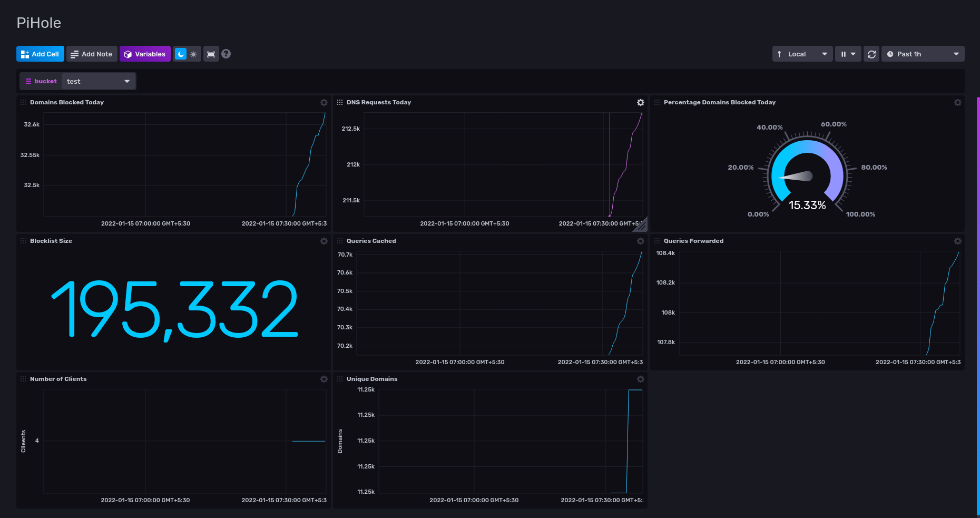Open the Local timezone dropdown
This screenshot has height=518, width=980.
[802, 54]
